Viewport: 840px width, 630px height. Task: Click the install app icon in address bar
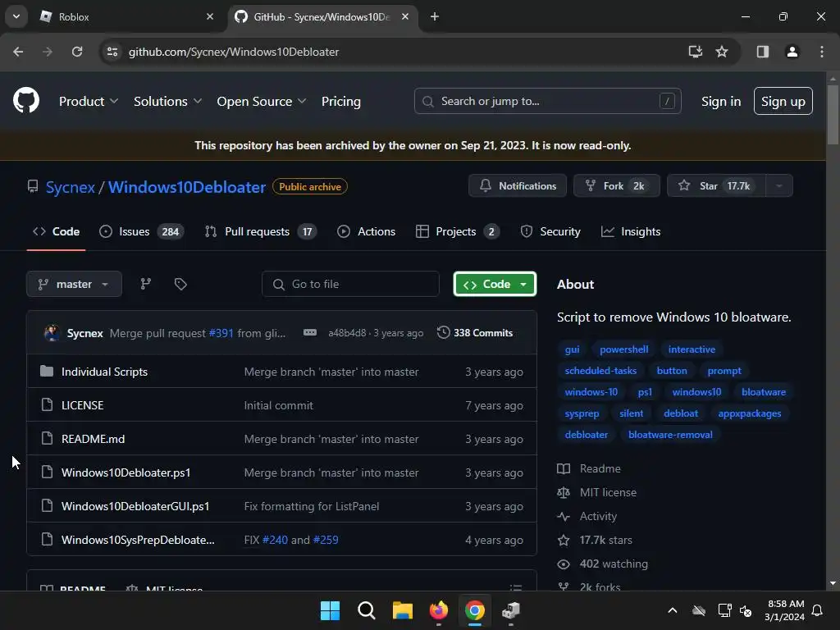tap(696, 52)
